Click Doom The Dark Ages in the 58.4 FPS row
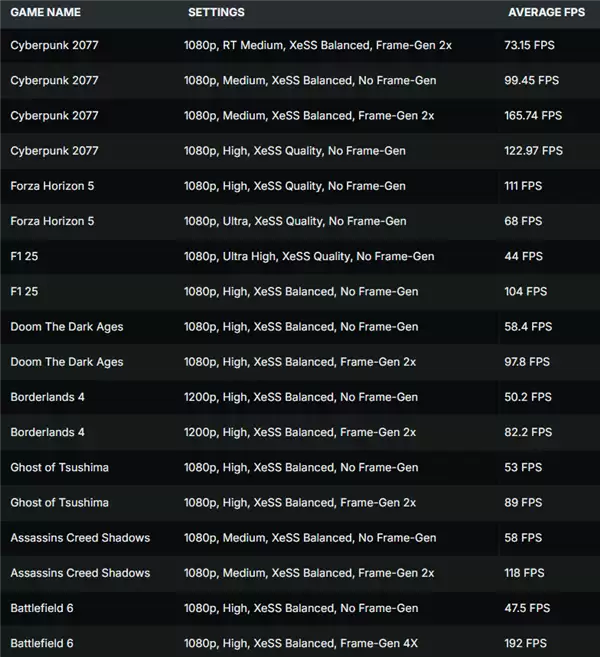This screenshot has height=657, width=600. (x=67, y=327)
